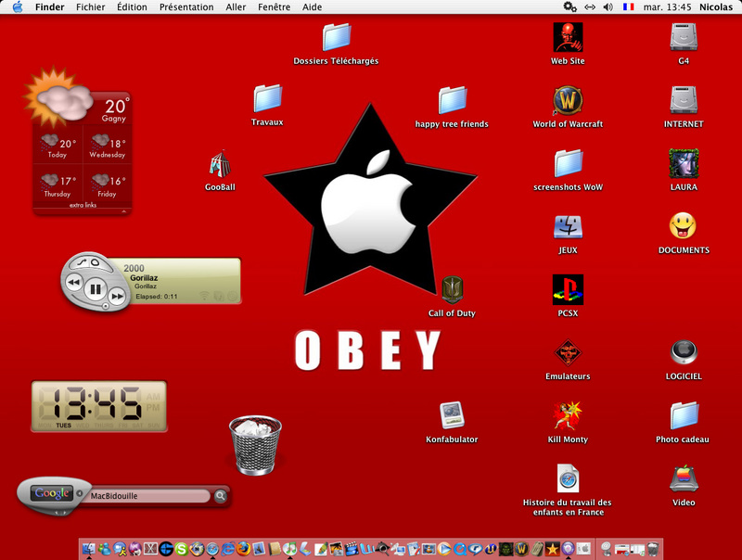Click the Thursday forecast in weather widget
Screen dimensions: 742x560
click(58, 185)
